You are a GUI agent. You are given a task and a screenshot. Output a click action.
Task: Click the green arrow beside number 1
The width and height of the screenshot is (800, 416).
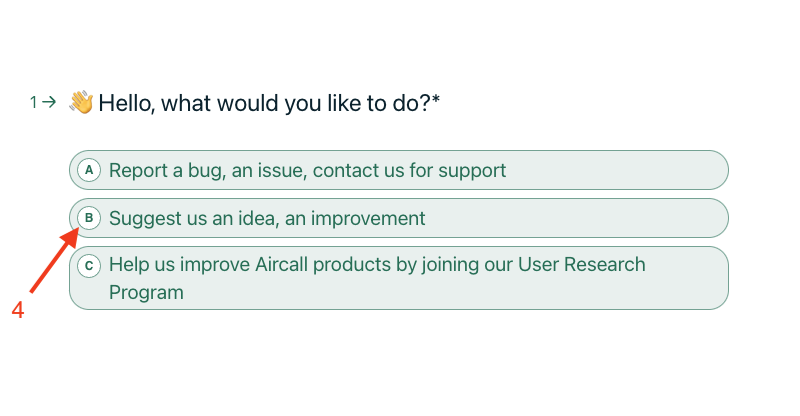click(49, 102)
